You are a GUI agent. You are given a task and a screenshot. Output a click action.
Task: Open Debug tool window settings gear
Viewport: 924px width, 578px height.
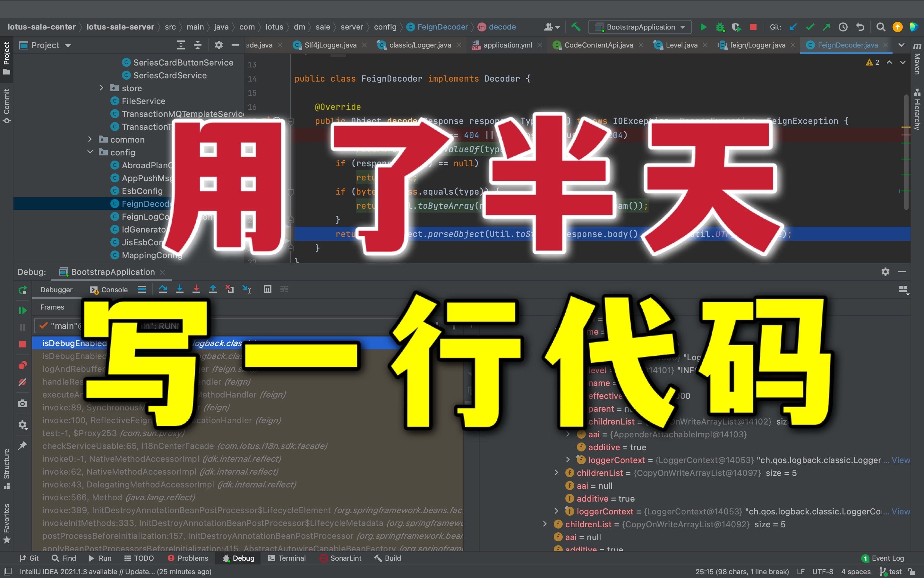click(886, 271)
